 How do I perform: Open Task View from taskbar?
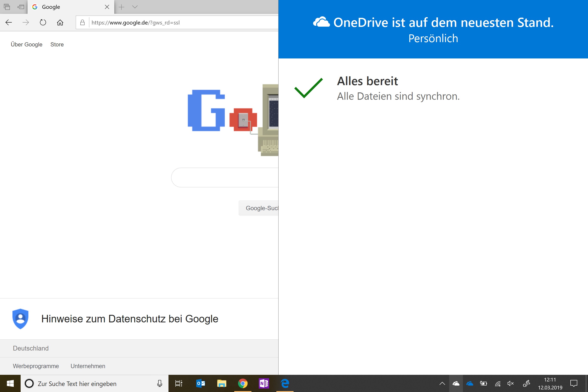tap(179, 383)
